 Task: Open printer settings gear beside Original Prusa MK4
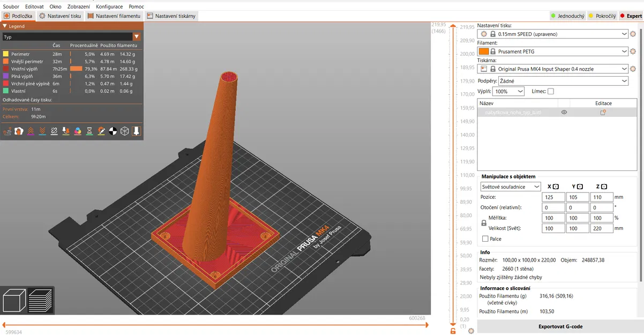tap(633, 69)
